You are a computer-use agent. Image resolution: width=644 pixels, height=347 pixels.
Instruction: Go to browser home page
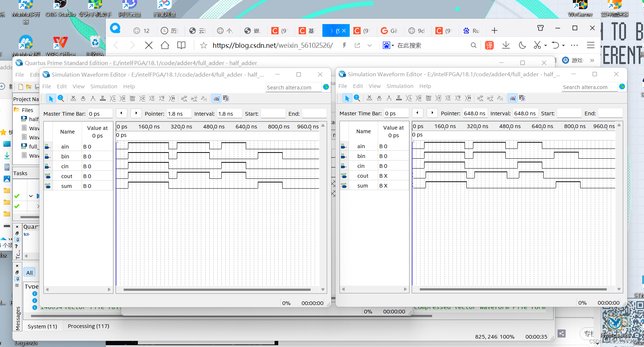click(x=165, y=45)
